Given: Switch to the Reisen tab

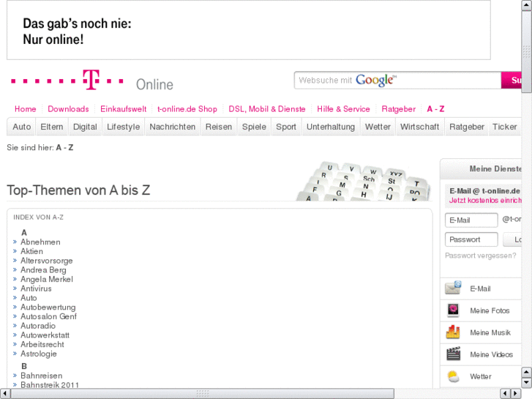Looking at the screenshot, I should pyautogui.click(x=219, y=127).
